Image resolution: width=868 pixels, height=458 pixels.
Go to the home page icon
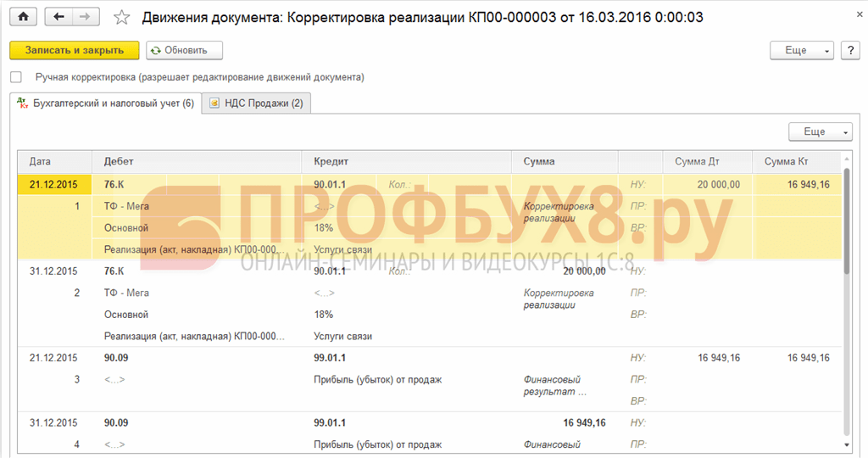click(23, 17)
